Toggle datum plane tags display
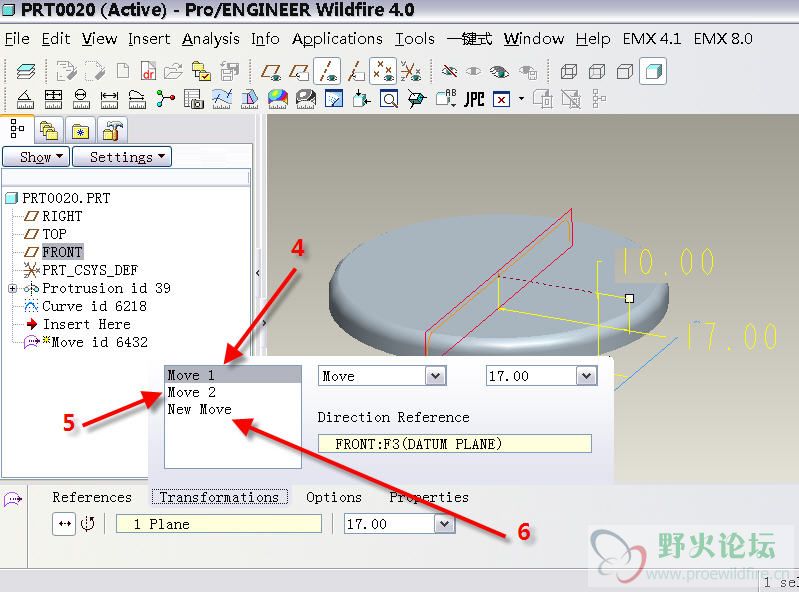Image resolution: width=799 pixels, height=592 pixels. [299, 71]
